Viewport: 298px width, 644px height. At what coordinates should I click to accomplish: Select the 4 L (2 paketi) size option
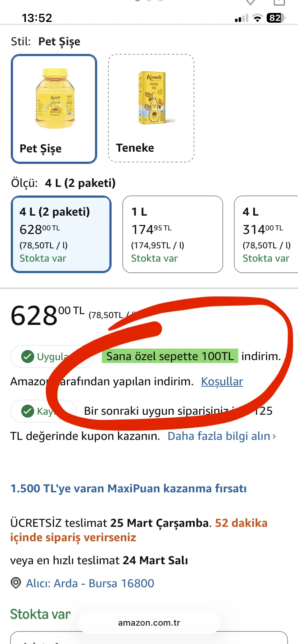coord(61,234)
